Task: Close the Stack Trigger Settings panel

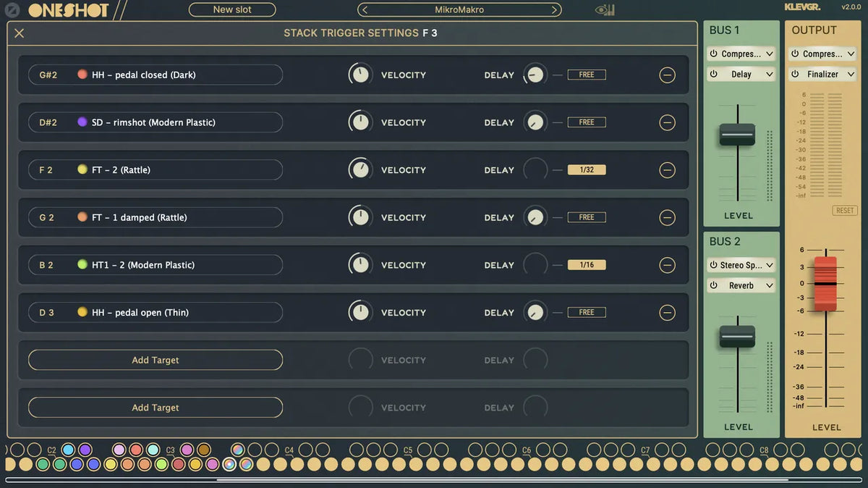Action: tap(20, 33)
